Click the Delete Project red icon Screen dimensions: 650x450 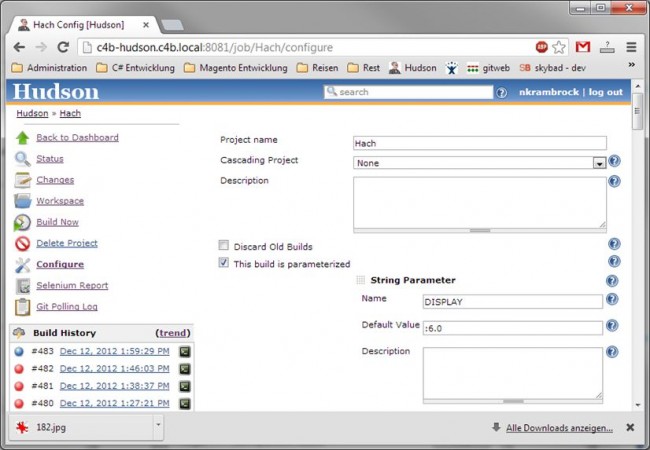point(22,243)
